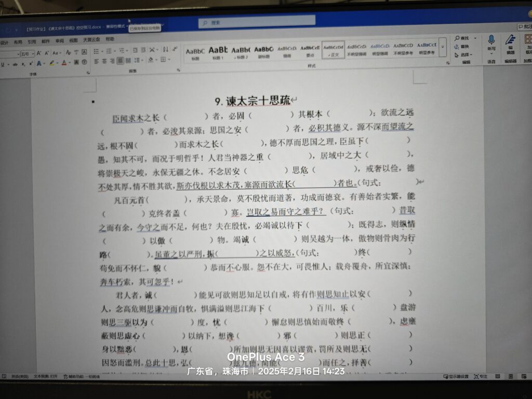Open the 设计 ribbon tab
This screenshot has height=399, width=532.
pos(4,43)
